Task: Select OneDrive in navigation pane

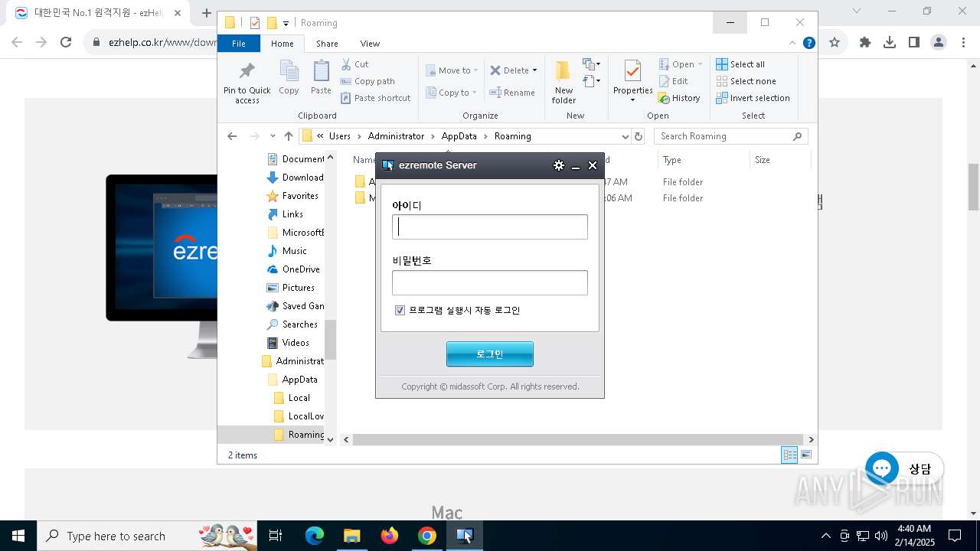Action: click(x=294, y=269)
